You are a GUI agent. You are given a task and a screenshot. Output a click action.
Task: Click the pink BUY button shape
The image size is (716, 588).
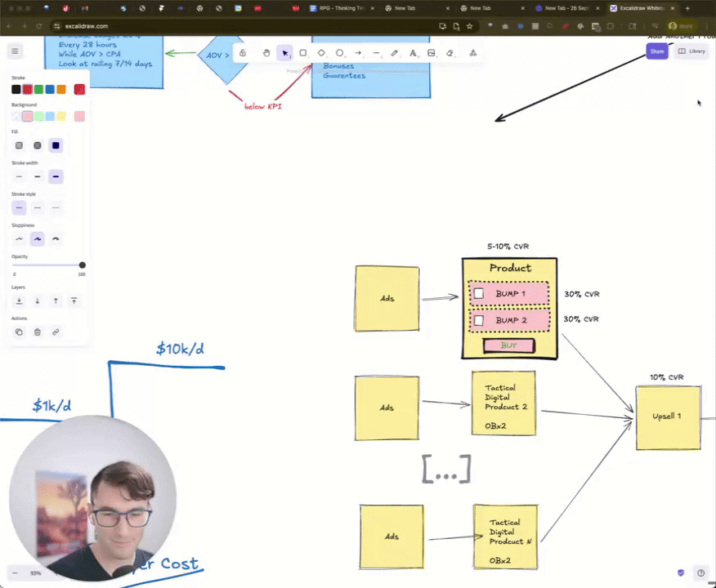tap(508, 345)
